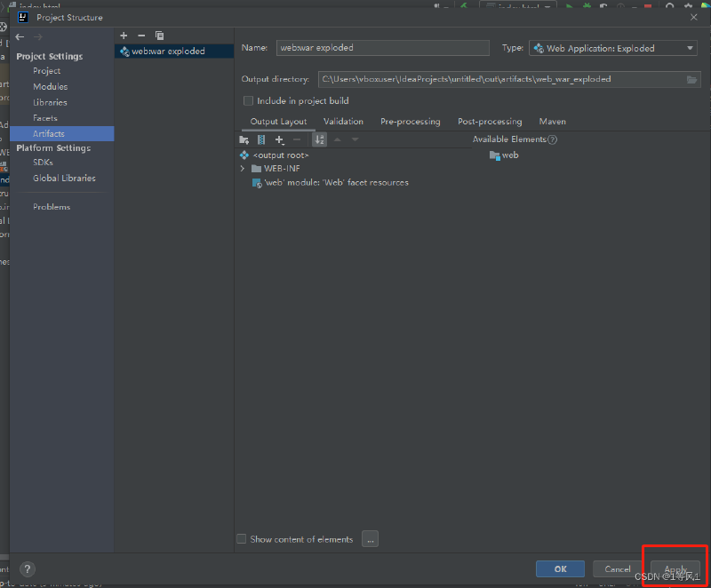Click the IntelliJ logo in title bar

23,17
